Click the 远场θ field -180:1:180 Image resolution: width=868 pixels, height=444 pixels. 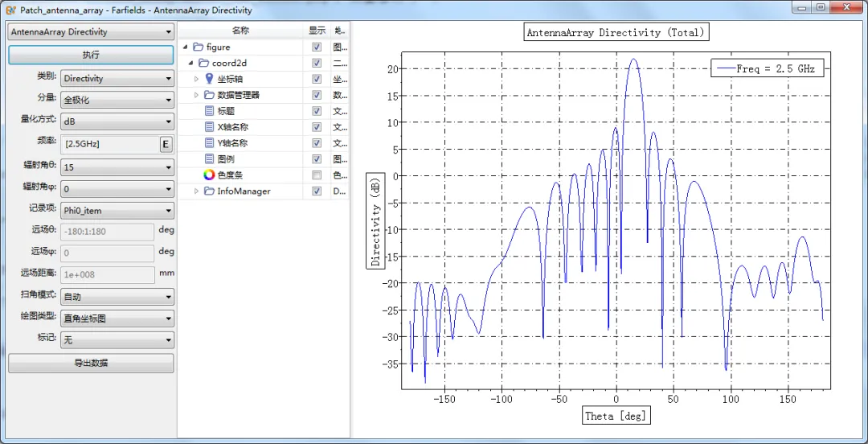tap(108, 232)
